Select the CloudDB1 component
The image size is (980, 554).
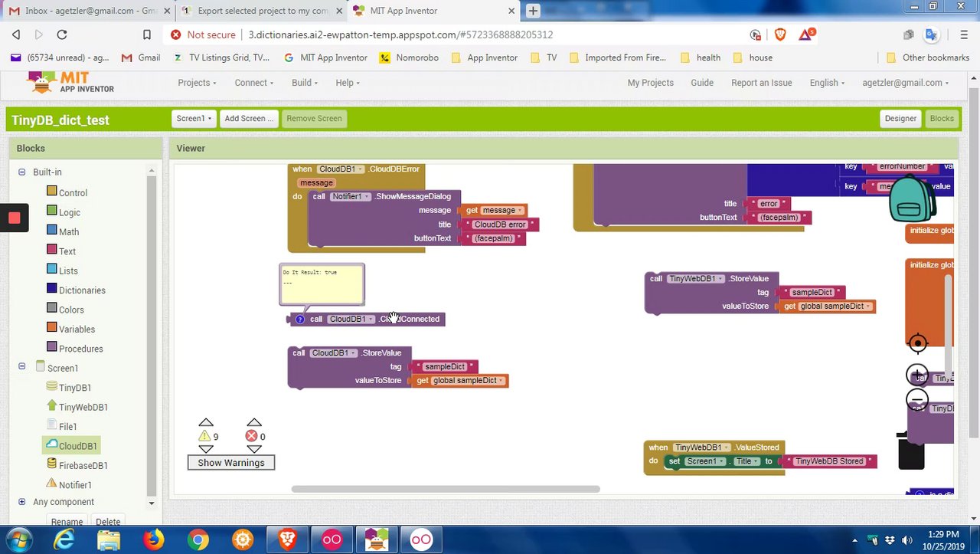(70, 446)
